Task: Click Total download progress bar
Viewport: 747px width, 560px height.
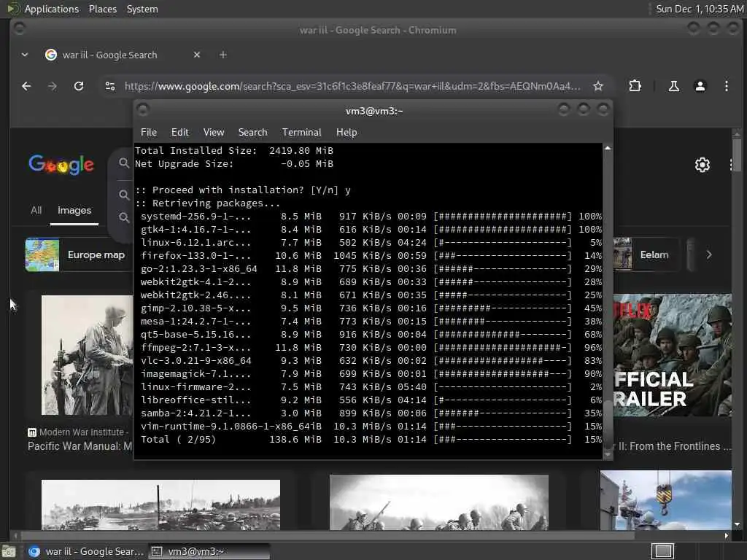Action: coord(502,440)
